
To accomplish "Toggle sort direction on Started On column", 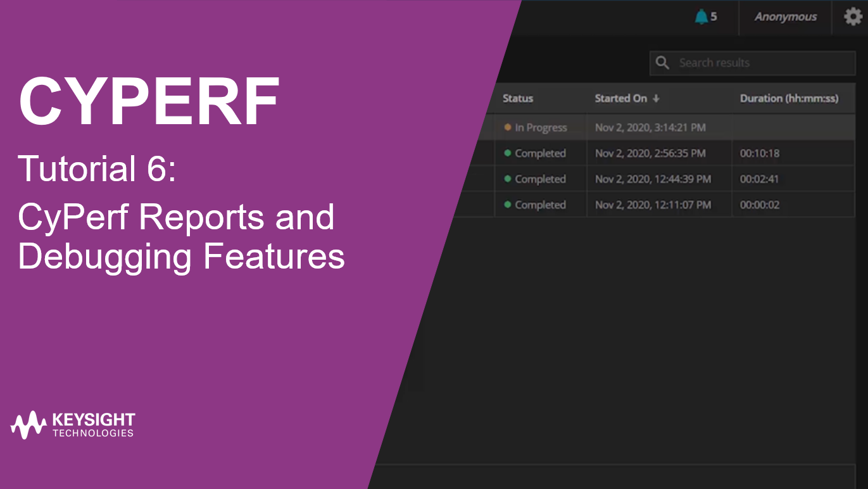I will [x=656, y=99].
